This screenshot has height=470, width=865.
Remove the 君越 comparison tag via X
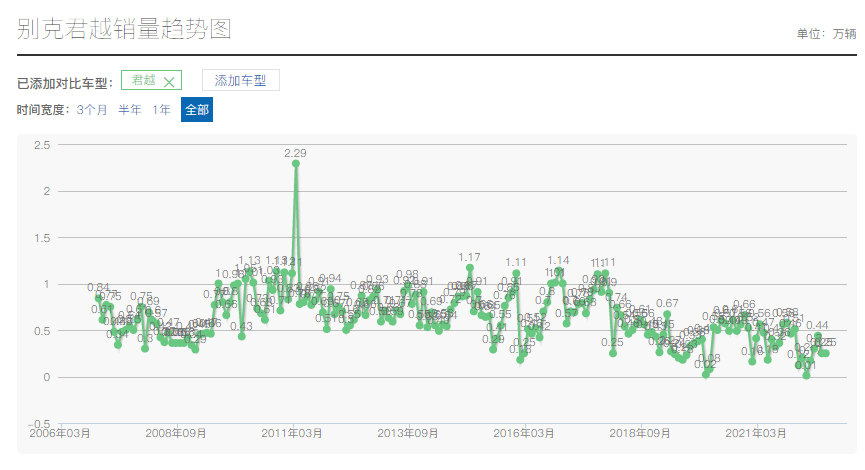(169, 82)
